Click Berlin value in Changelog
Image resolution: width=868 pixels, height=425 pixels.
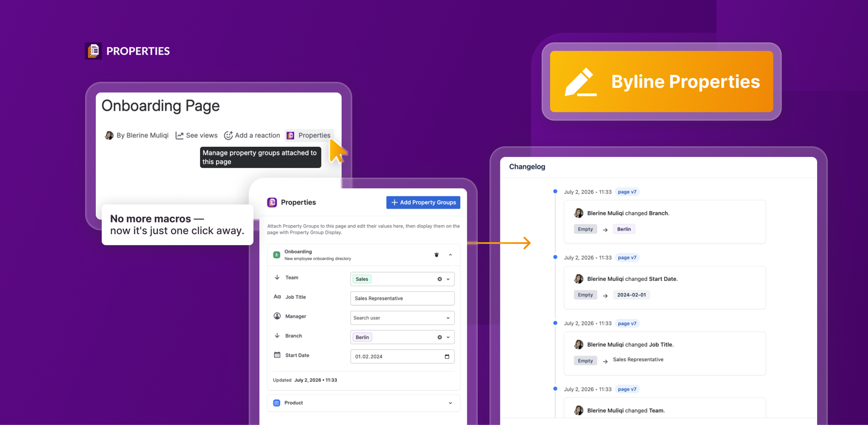[624, 229]
